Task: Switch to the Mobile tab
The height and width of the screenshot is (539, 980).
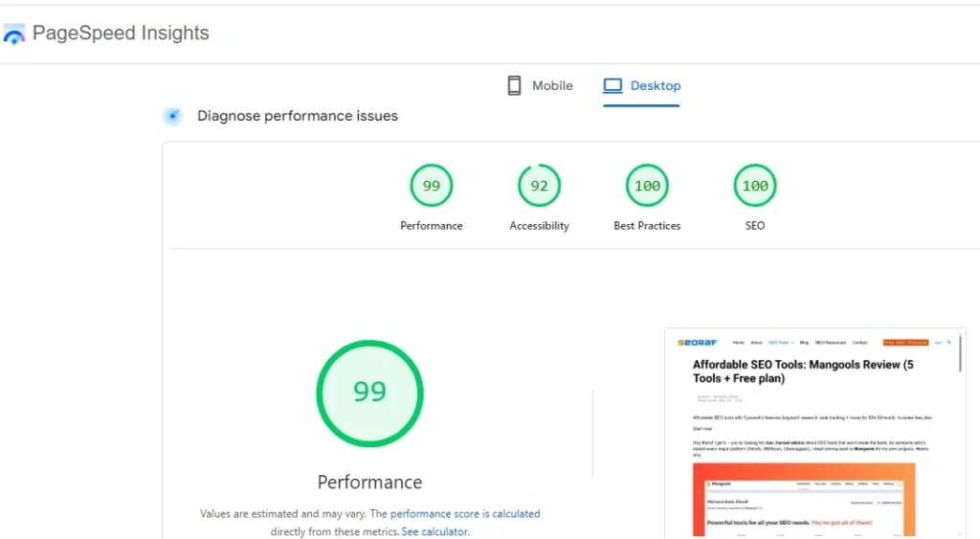Action: point(540,85)
